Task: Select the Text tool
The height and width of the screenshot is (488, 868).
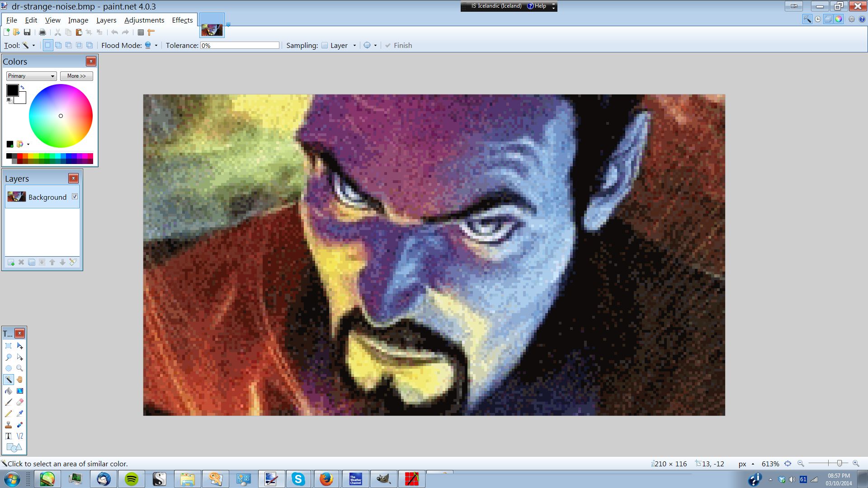Action: tap(9, 436)
